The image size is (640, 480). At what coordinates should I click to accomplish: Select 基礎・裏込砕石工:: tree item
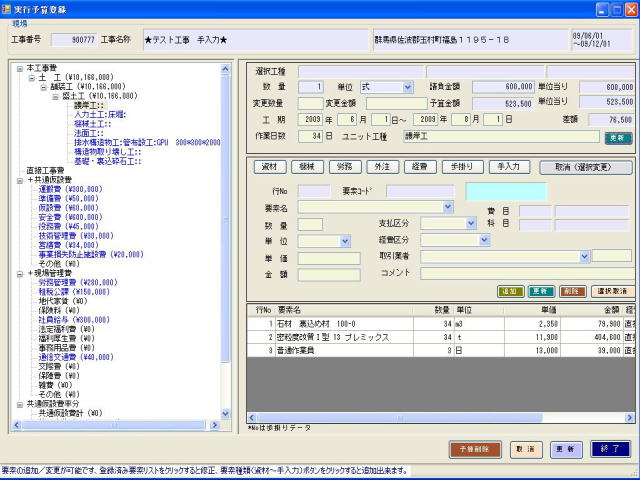[107, 162]
